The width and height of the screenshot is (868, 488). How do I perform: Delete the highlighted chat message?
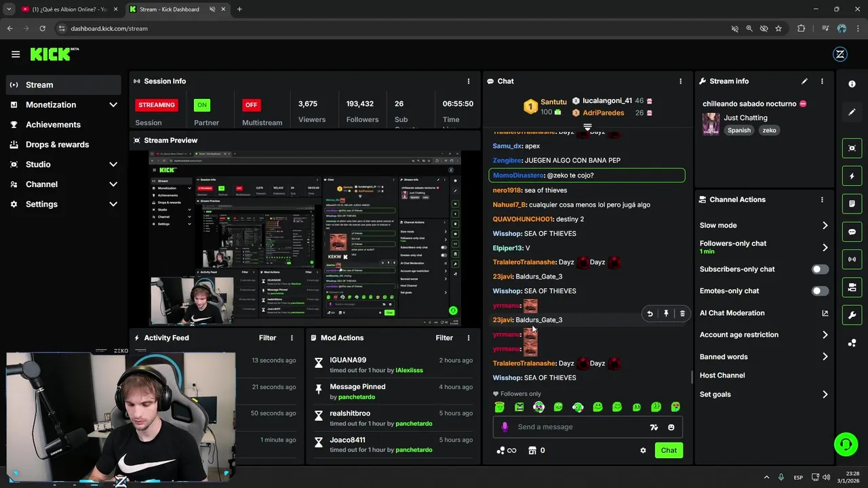pyautogui.click(x=682, y=314)
